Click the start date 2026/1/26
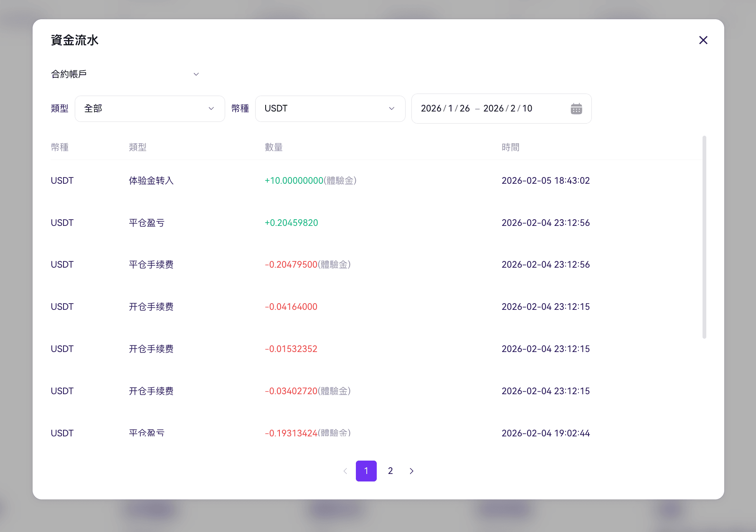Screen dimensions: 756x532 [445, 109]
